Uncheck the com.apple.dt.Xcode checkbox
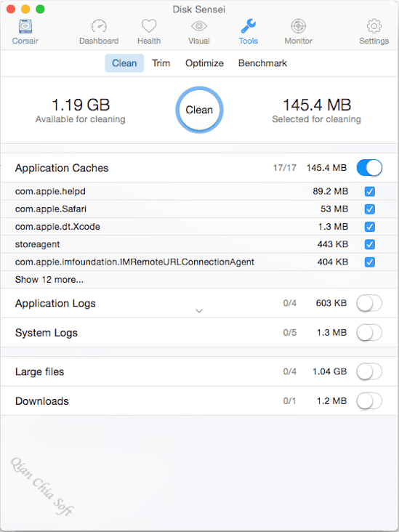The height and width of the screenshot is (532, 399). tap(369, 227)
